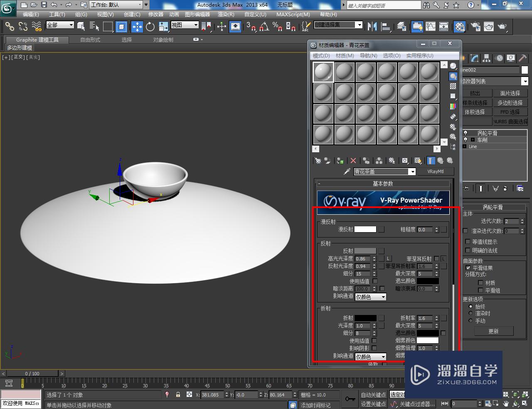The width and height of the screenshot is (532, 409).
Task: Activate the Select and Scale tool
Action: click(x=164, y=27)
